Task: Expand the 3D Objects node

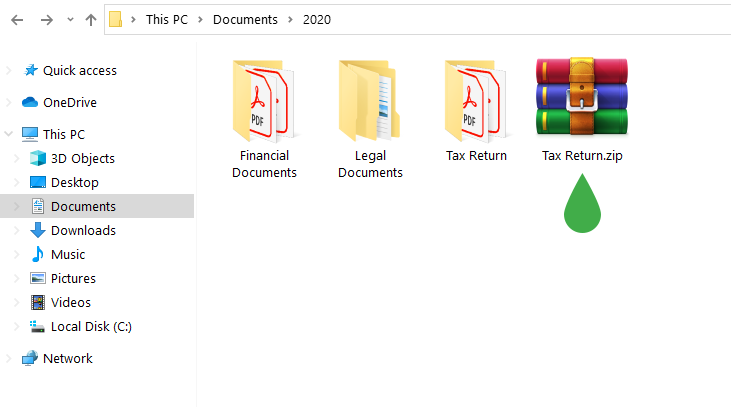Action: [16, 159]
